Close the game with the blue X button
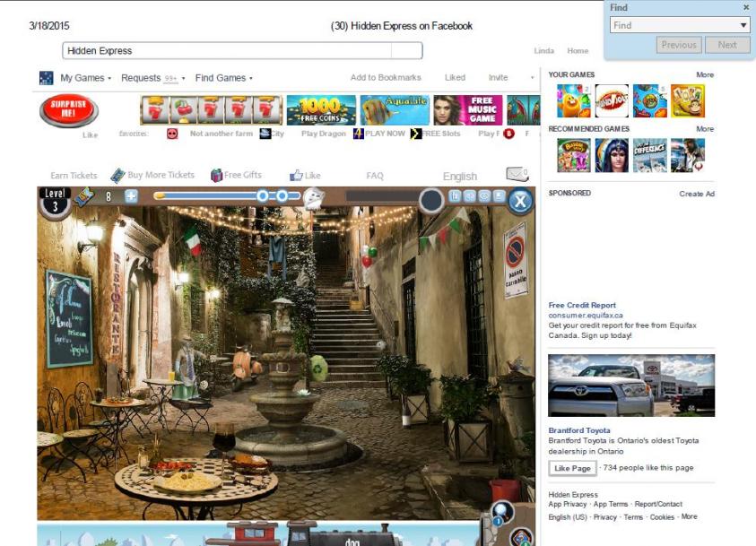This screenshot has width=756, height=546. click(x=520, y=201)
